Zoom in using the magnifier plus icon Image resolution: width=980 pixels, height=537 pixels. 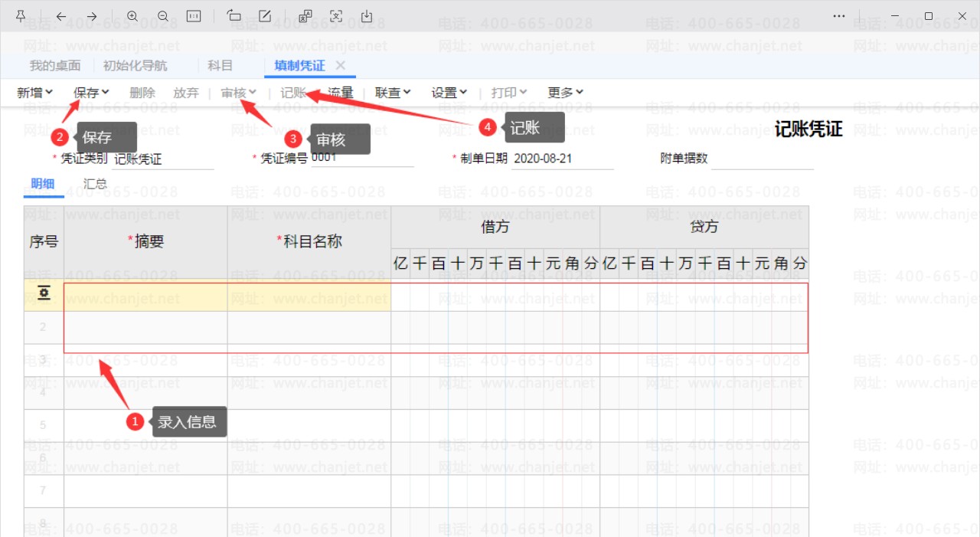coord(132,16)
